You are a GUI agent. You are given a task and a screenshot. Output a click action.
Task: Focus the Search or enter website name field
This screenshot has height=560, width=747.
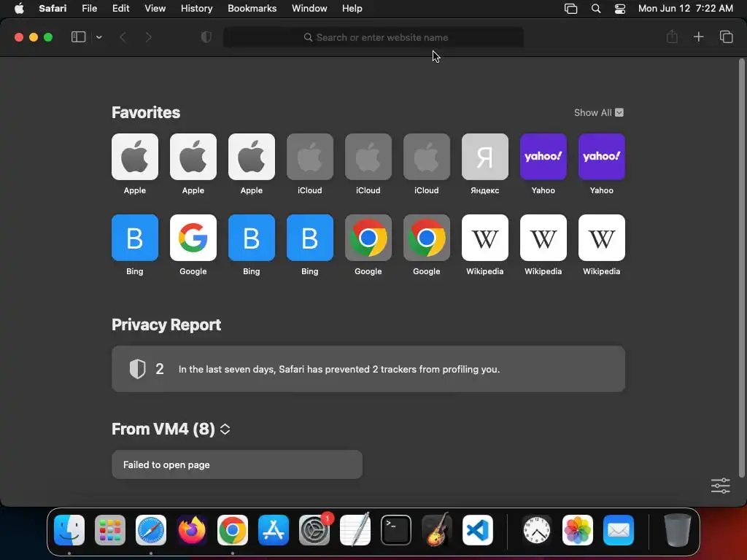coord(373,37)
